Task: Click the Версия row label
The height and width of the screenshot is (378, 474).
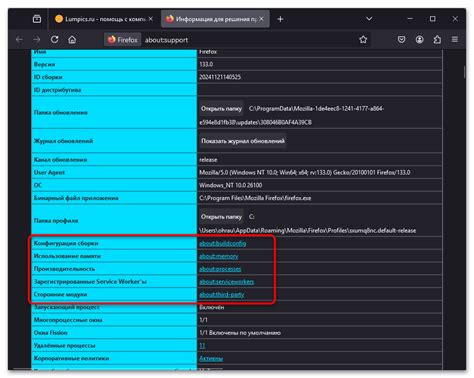Action: point(44,64)
